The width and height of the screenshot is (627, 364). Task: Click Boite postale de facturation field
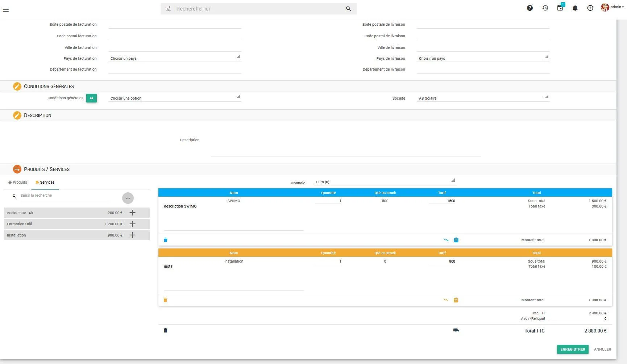(175, 25)
